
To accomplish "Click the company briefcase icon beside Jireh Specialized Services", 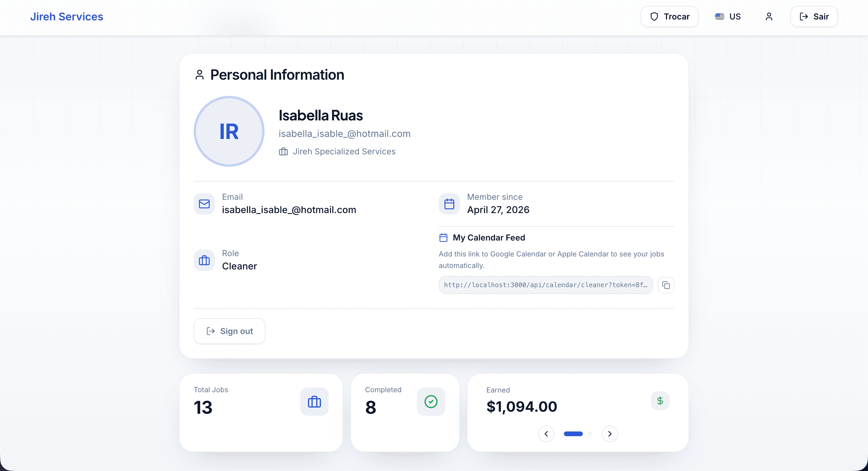I will (283, 152).
